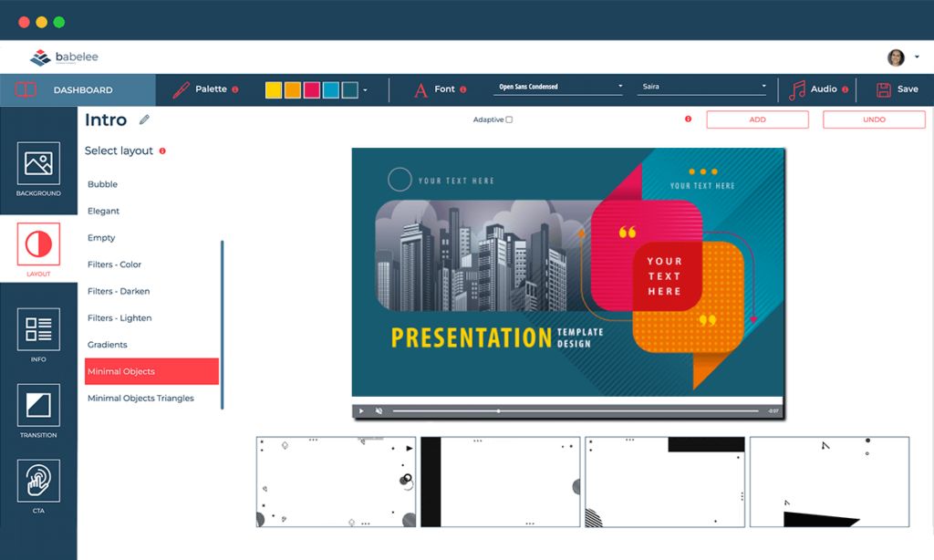The height and width of the screenshot is (560, 934).
Task: Choose the Gradients layout option
Action: pos(108,345)
